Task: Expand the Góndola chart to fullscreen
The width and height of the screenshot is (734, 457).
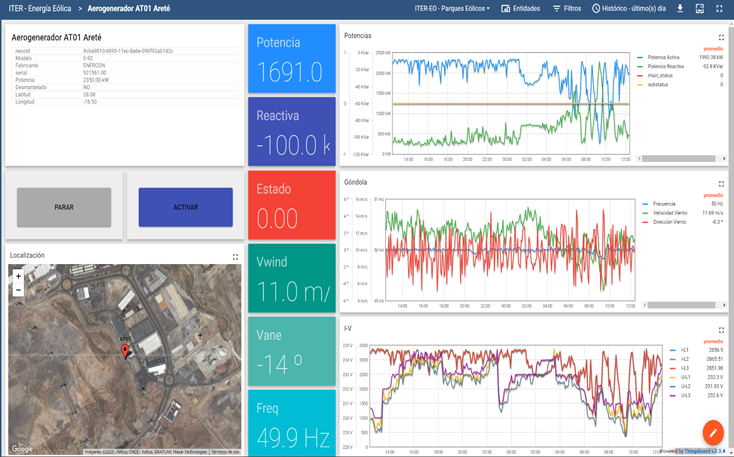Action: point(720,183)
